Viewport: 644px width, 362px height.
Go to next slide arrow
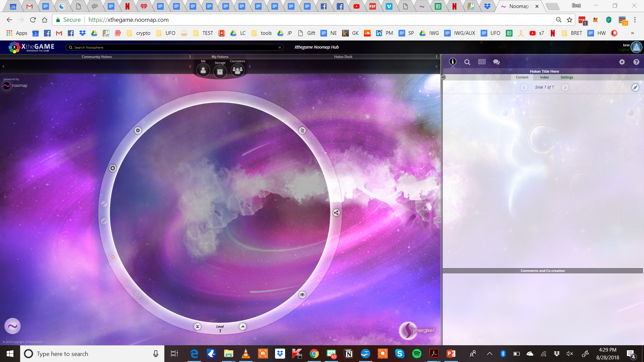click(565, 87)
